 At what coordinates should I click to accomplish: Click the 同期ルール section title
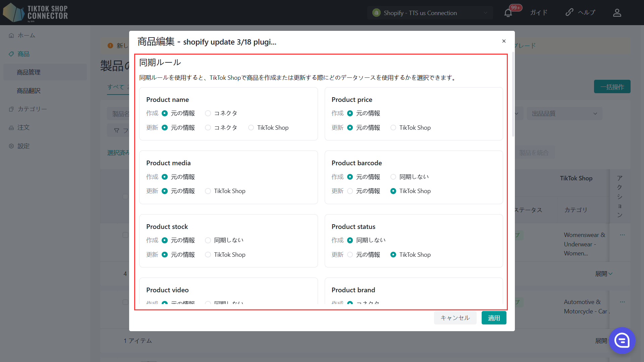tap(160, 63)
